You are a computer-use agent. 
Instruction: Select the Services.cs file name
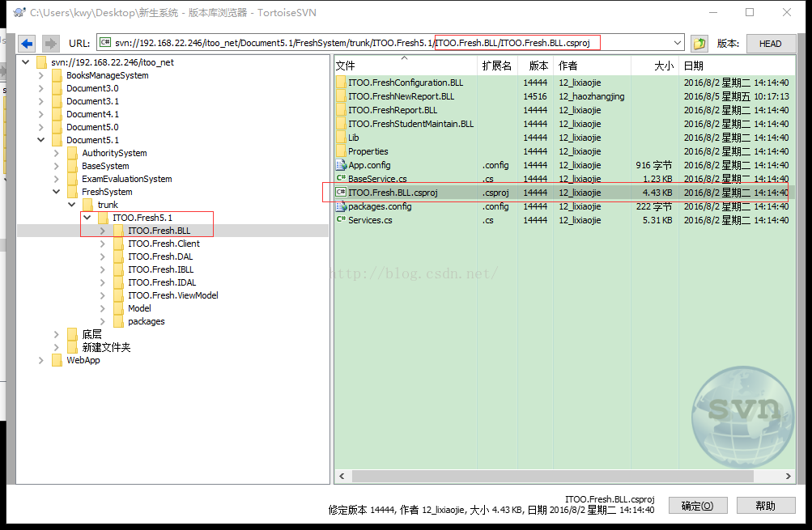tap(370, 220)
